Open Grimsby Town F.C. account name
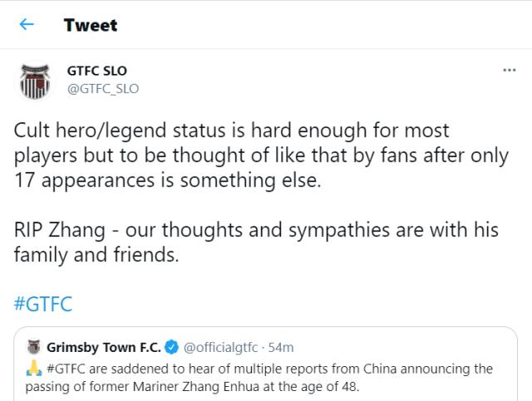The height and width of the screenshot is (401, 532). [x=104, y=345]
